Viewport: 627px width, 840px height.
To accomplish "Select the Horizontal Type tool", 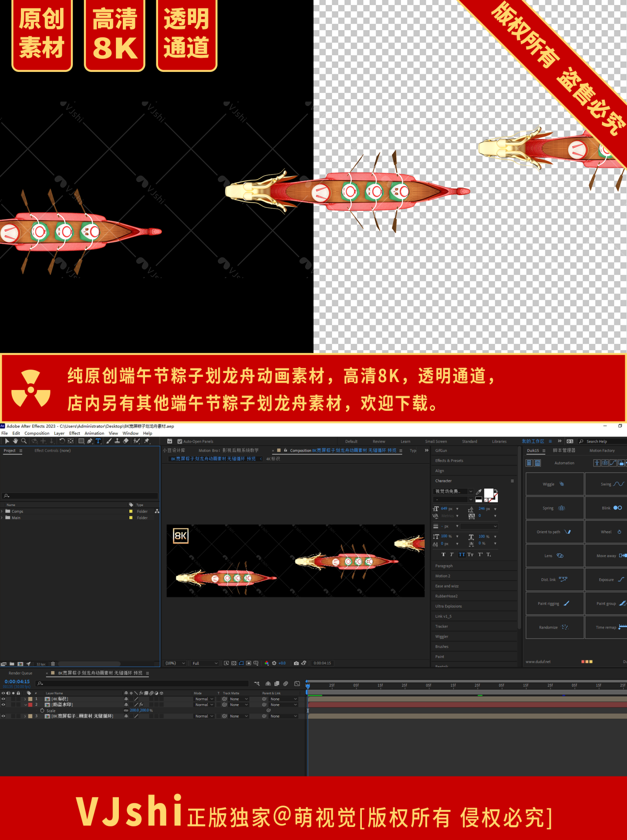I will [98, 441].
